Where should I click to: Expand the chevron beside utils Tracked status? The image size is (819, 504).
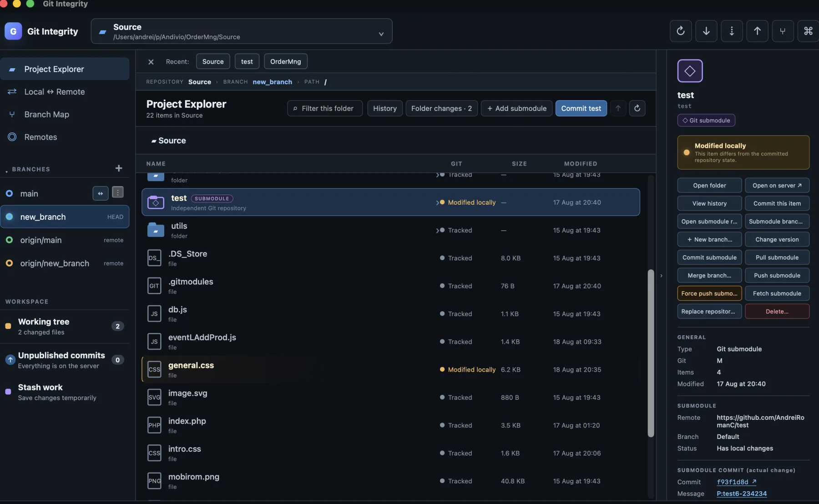pyautogui.click(x=437, y=230)
